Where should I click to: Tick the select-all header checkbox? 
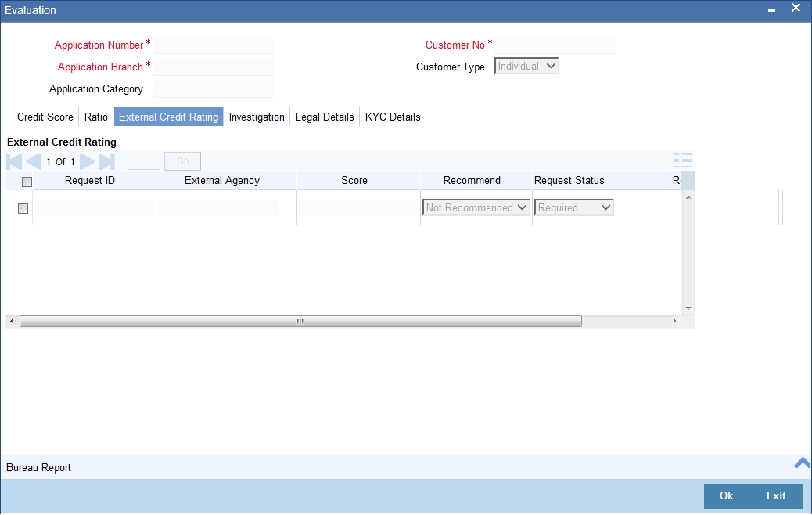[27, 182]
